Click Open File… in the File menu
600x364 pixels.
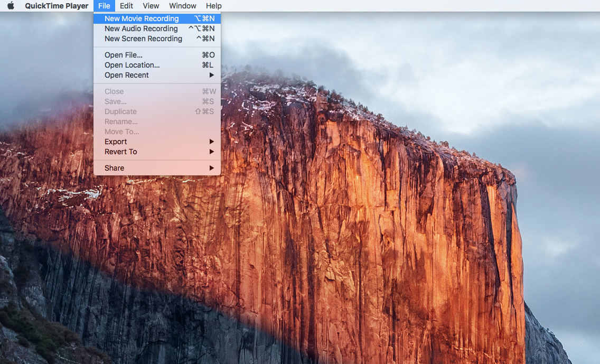click(x=124, y=55)
